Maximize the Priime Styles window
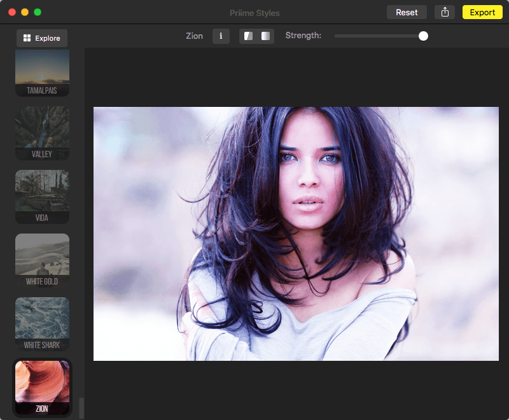 tap(38, 12)
